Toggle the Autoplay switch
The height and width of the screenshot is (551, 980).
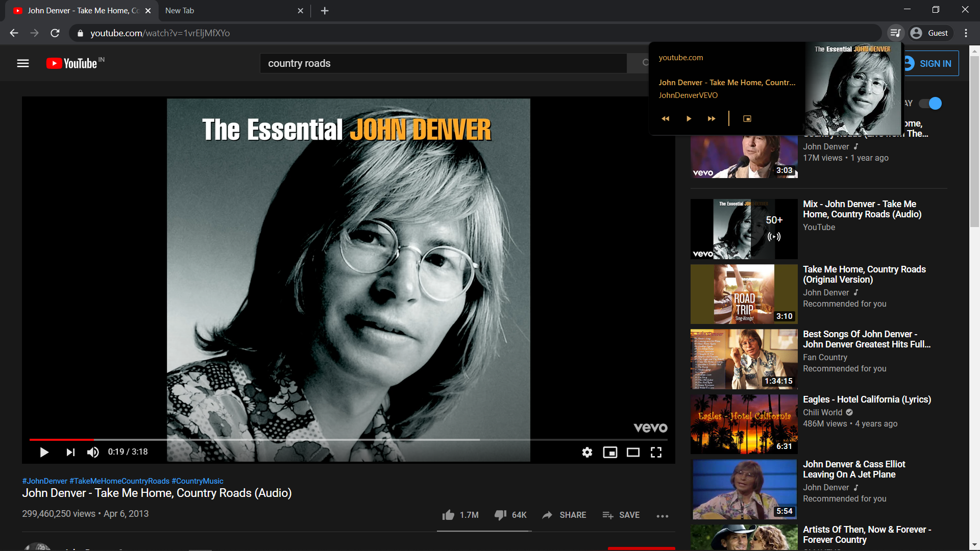tap(930, 104)
